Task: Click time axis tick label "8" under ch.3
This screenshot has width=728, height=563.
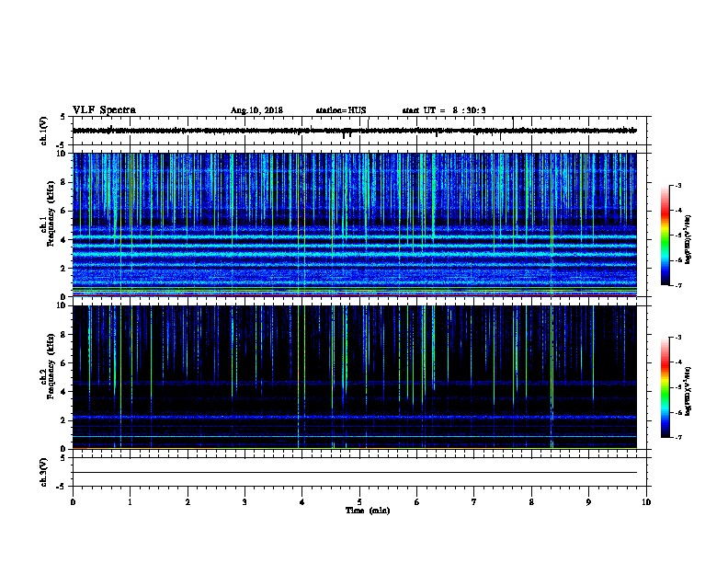Action: tap(531, 502)
